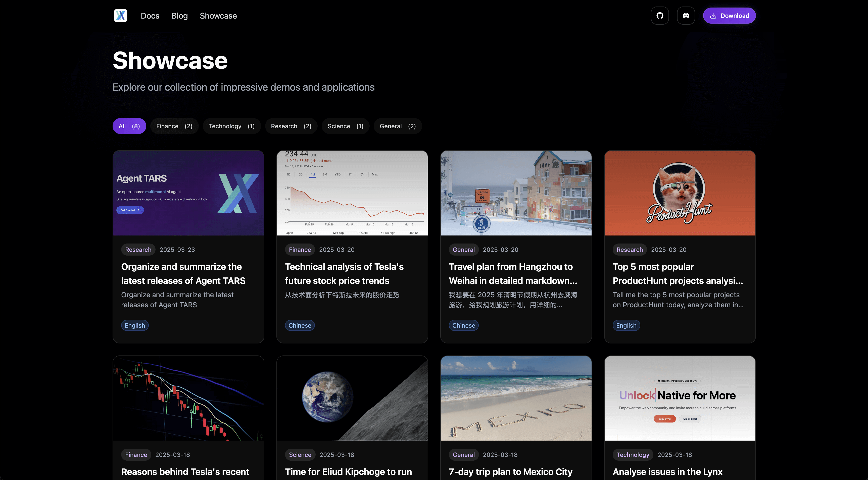Open Showcase in the navigation bar
The image size is (868, 480).
[x=218, y=16]
